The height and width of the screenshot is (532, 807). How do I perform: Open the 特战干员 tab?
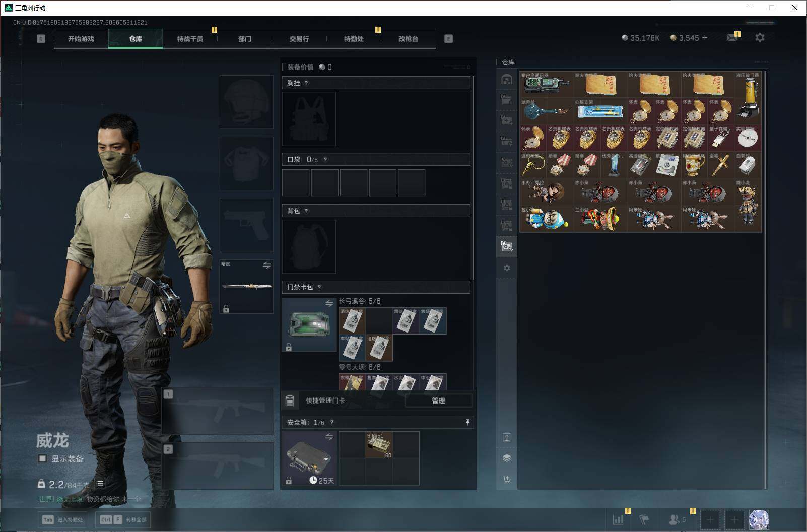tap(190, 39)
